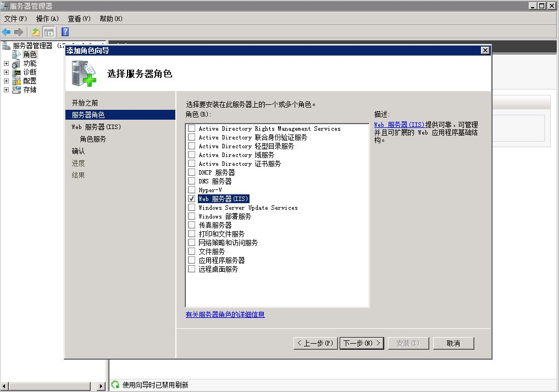Open the 操作(A) menu

[x=47, y=19]
